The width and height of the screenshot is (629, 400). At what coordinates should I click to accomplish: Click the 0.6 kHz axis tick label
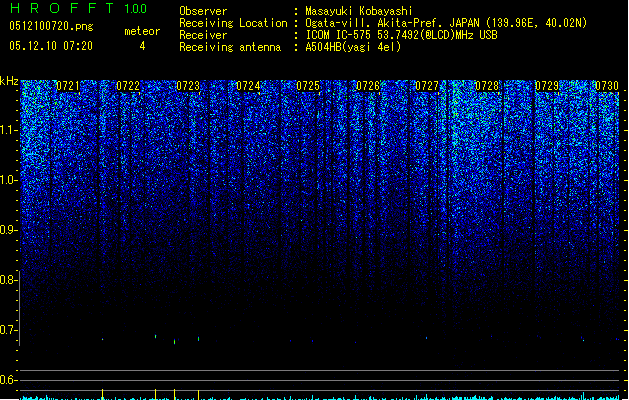[x=8, y=380]
